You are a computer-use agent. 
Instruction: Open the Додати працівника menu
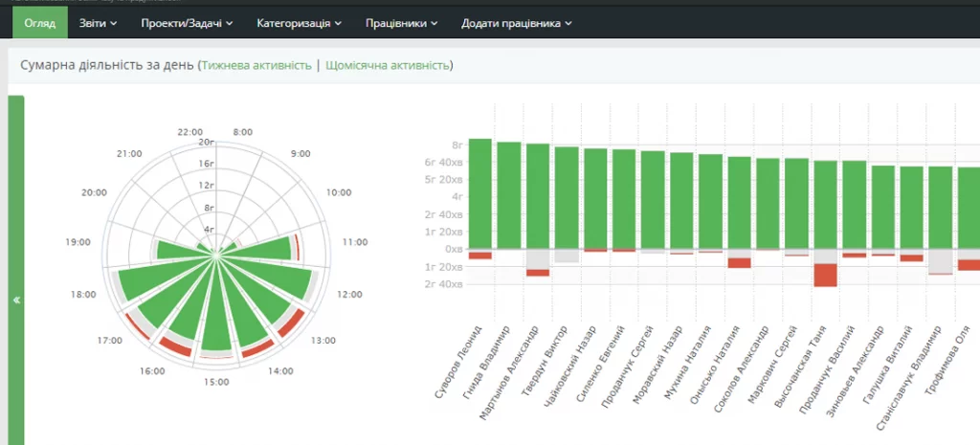click(517, 22)
